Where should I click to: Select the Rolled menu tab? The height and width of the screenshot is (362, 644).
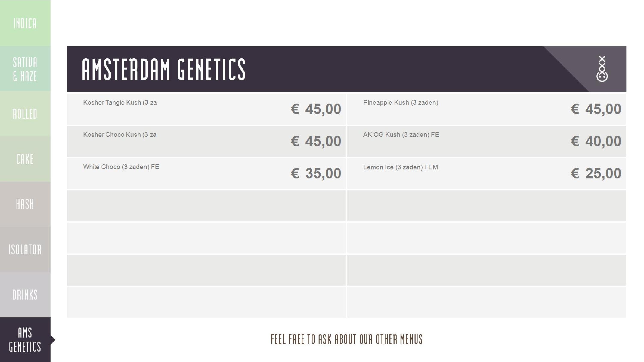25,114
